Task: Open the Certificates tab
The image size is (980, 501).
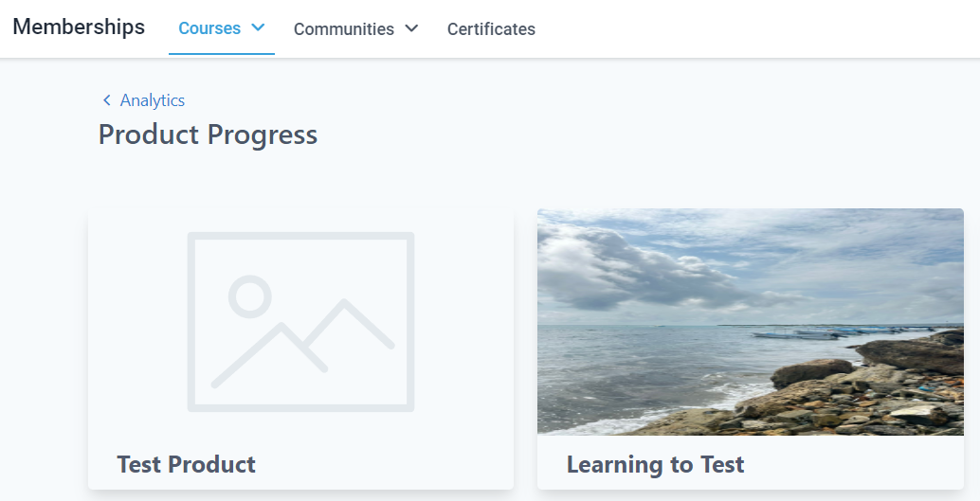Action: point(491,29)
